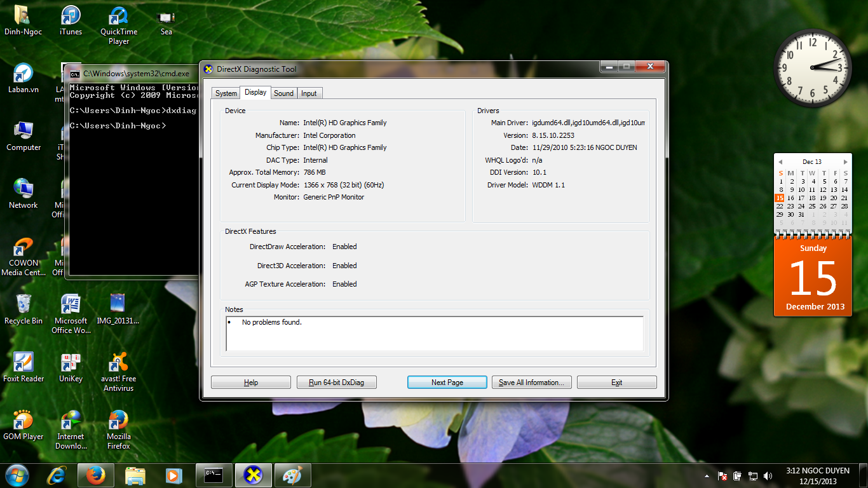
Task: Click the cmd.exe window title icon
Action: [74, 74]
